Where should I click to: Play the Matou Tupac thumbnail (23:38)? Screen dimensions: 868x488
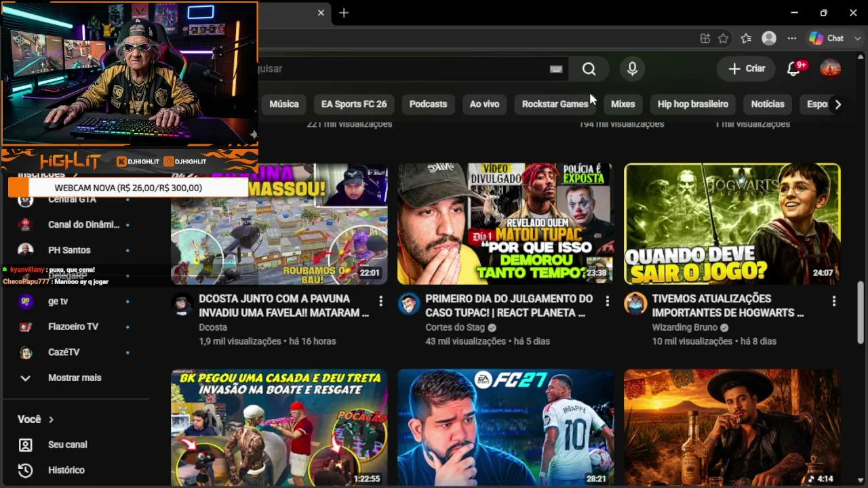pos(505,224)
